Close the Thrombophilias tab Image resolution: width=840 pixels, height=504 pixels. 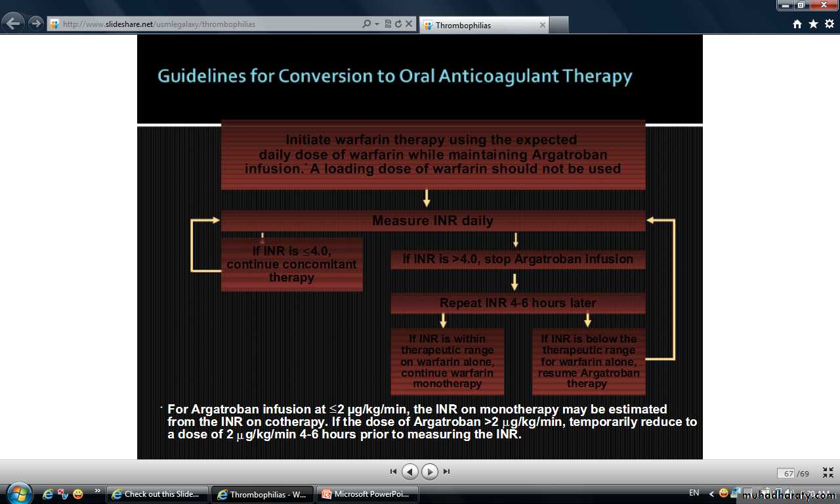point(542,25)
